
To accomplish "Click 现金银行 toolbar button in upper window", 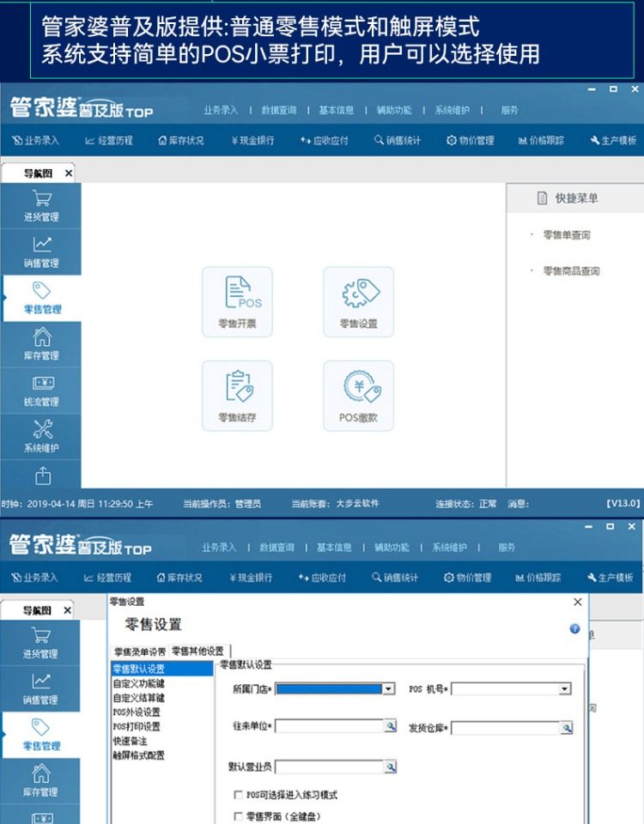I will click(252, 140).
